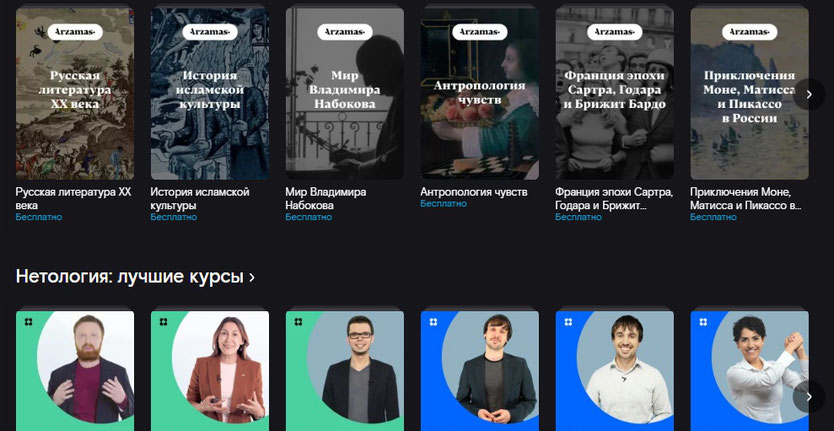
Task: Click Бесплатно under Мир Владимира Набокова
Action: (308, 217)
